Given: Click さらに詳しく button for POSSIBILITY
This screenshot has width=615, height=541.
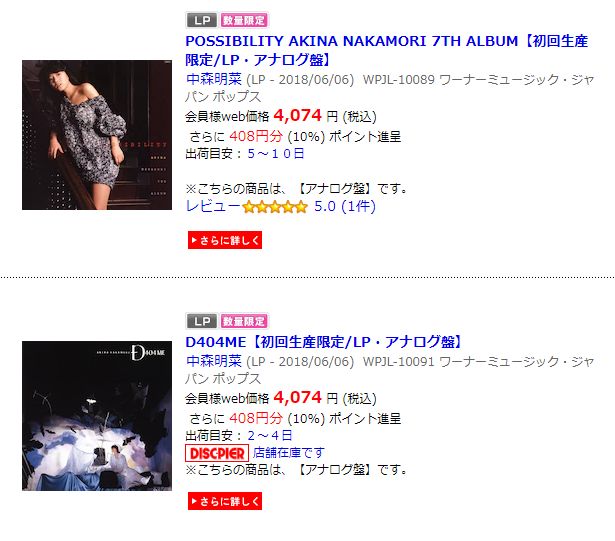Looking at the screenshot, I should 225,240.
